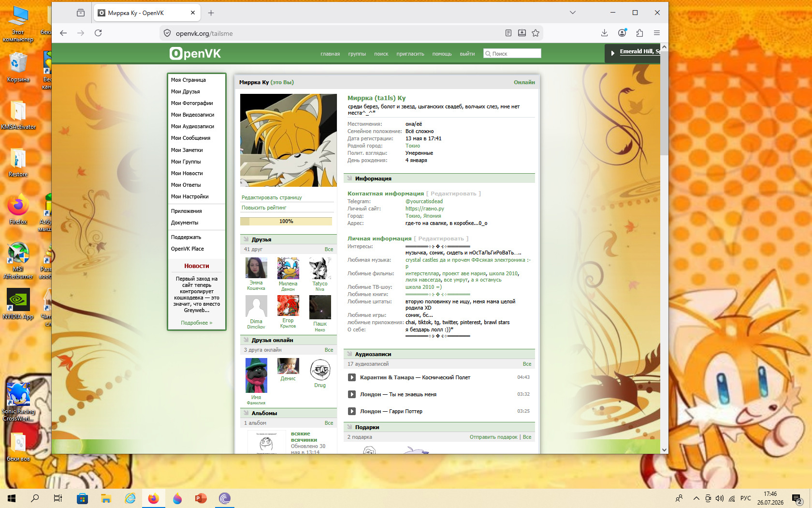Open Task View on the taskbar
Viewport: 812px width, 508px height.
(58, 498)
